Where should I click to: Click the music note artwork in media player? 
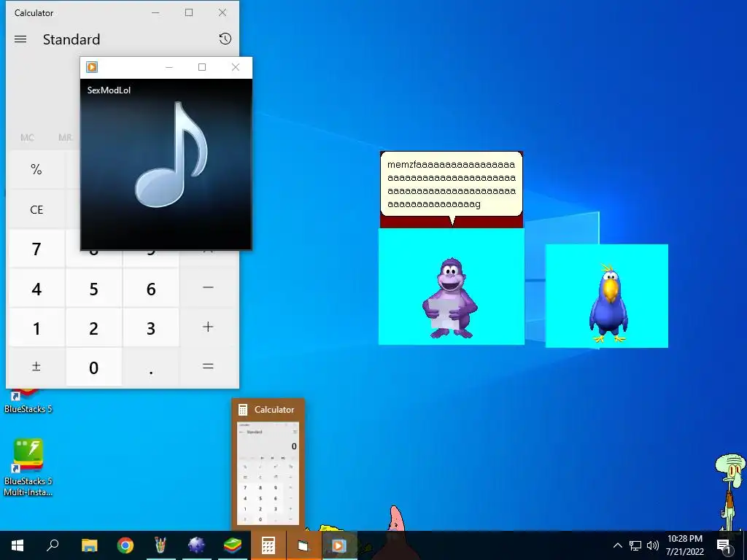[x=171, y=155]
